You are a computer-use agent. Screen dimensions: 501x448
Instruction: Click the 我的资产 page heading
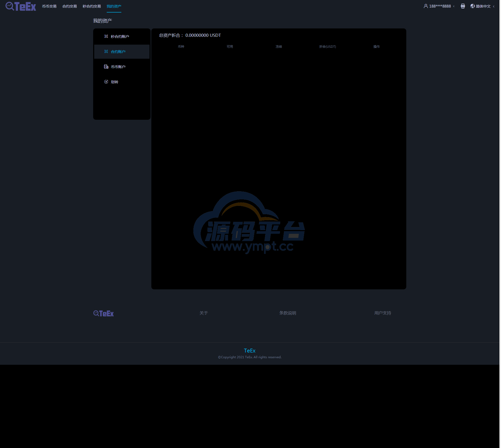pos(103,21)
